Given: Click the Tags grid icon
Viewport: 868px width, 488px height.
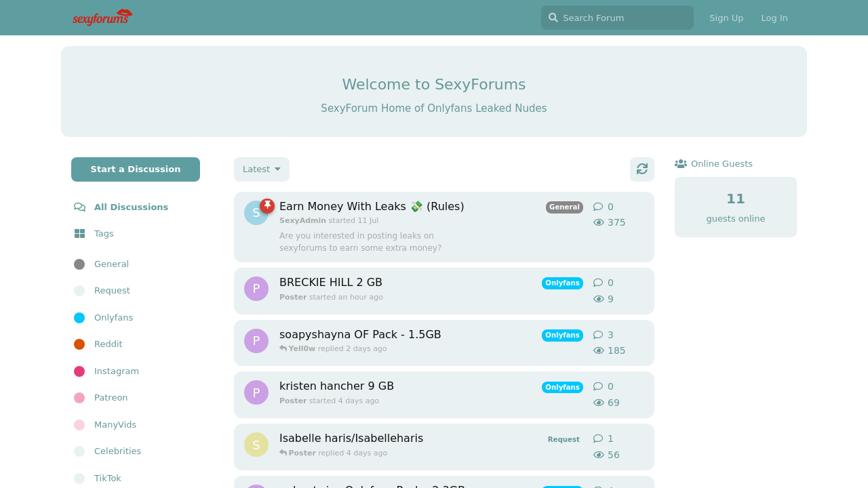Looking at the screenshot, I should pos(79,234).
